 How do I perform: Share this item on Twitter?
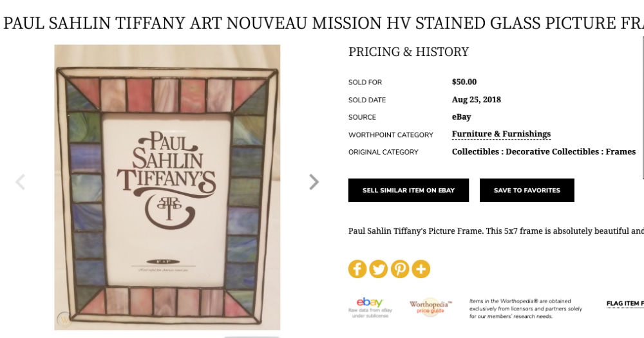click(379, 269)
